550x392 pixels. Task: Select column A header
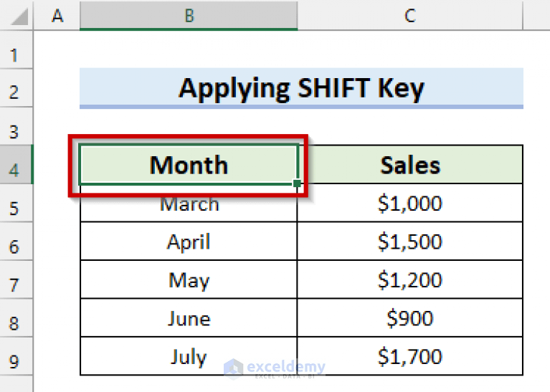coord(57,15)
